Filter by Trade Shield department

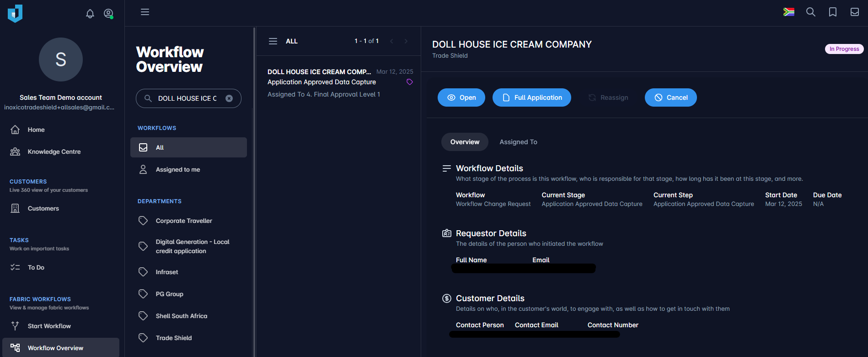[188, 338]
